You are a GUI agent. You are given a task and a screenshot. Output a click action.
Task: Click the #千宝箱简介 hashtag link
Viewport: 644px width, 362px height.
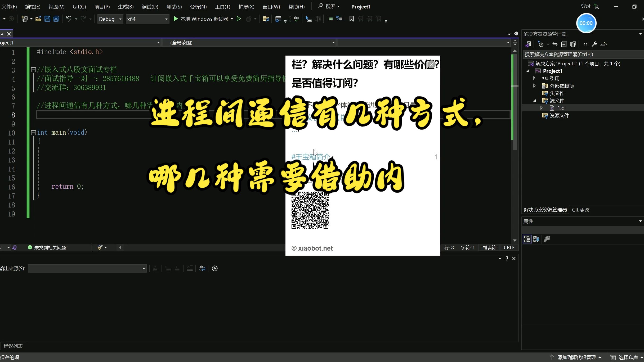pyautogui.click(x=311, y=157)
